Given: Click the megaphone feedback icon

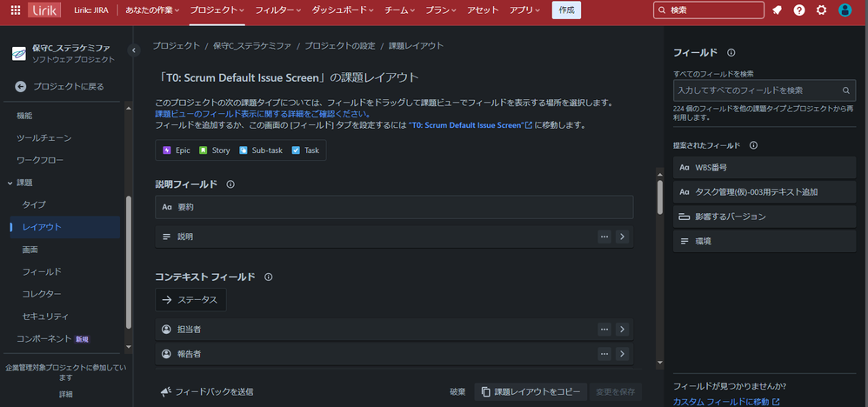Looking at the screenshot, I should 165,392.
